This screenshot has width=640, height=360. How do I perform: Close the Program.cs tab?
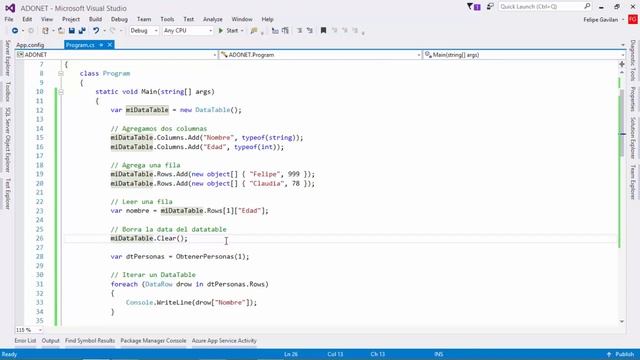pyautogui.click(x=110, y=45)
